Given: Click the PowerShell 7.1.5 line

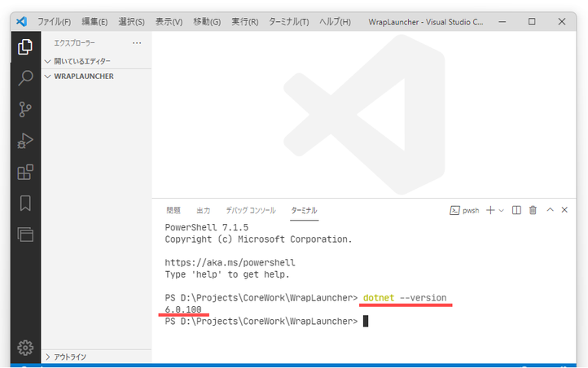Looking at the screenshot, I should point(207,227).
